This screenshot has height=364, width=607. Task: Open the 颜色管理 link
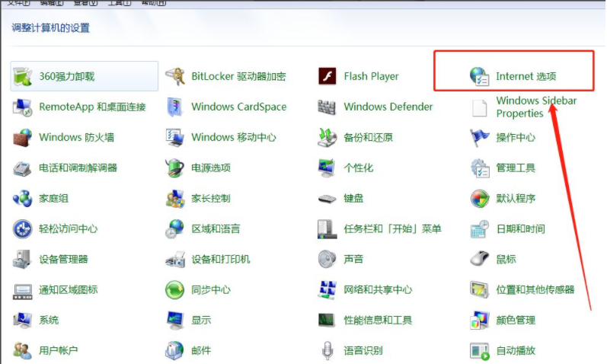516,320
